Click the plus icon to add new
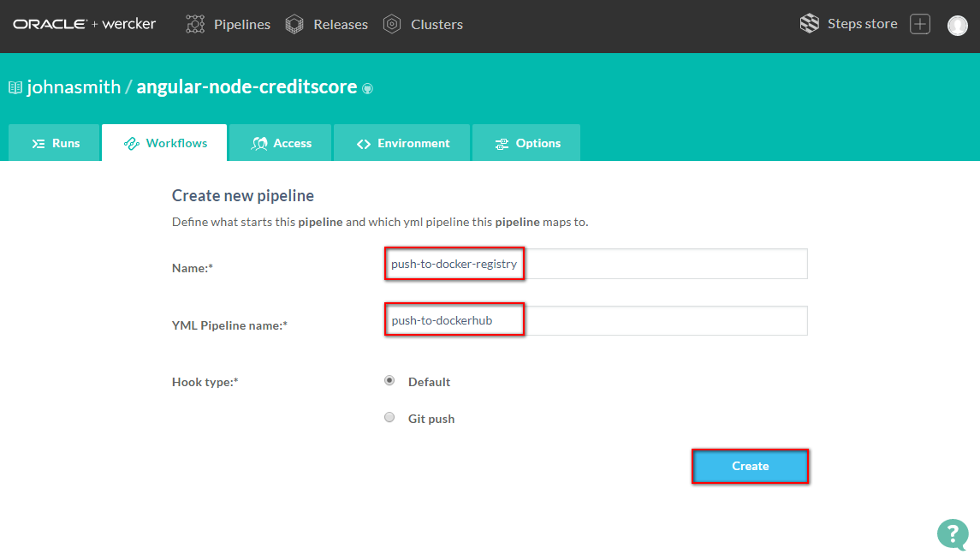980x560 pixels. (920, 24)
